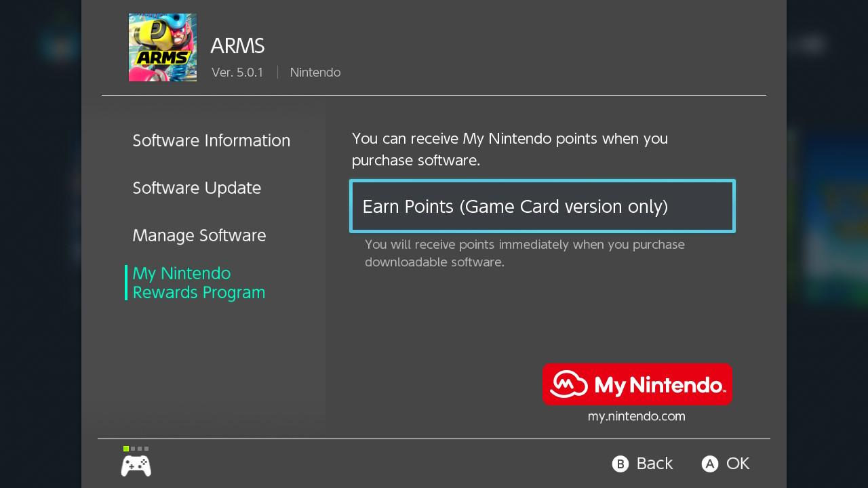Click the ARMS version number text Ver. 5.0.1

237,72
